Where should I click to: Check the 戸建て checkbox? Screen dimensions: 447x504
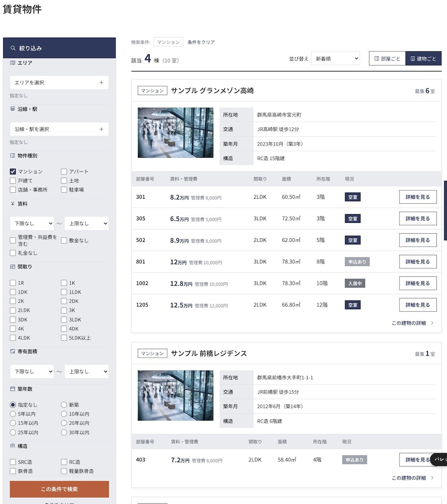(13, 180)
